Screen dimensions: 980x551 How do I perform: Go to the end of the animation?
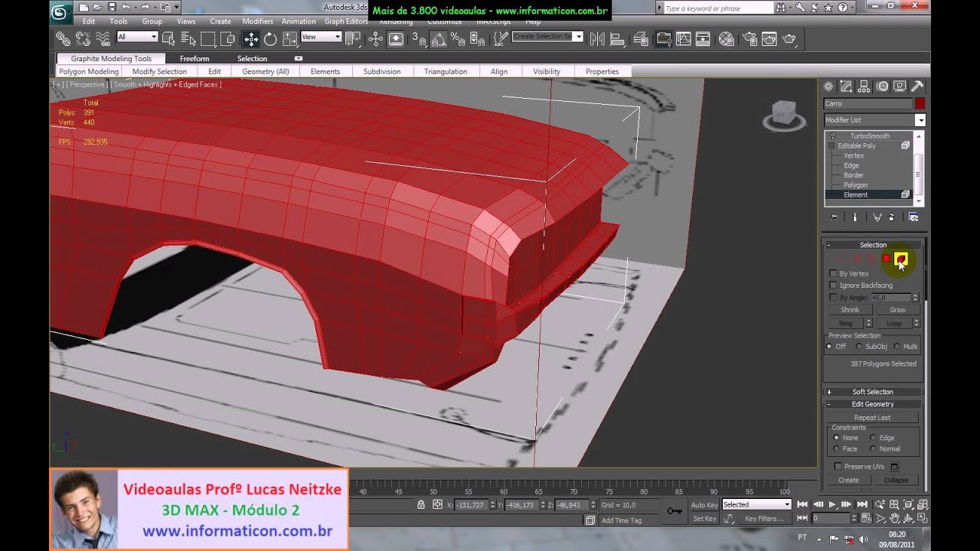click(x=862, y=504)
